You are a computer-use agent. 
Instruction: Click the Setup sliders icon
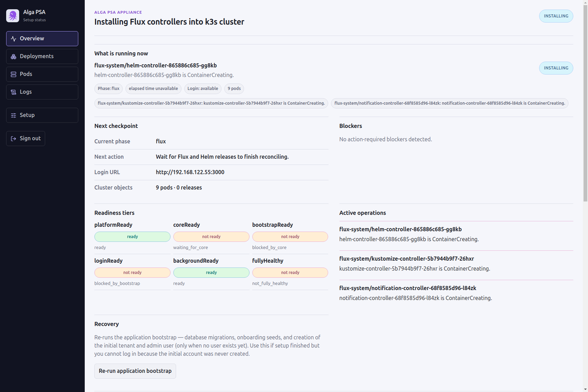coord(14,115)
